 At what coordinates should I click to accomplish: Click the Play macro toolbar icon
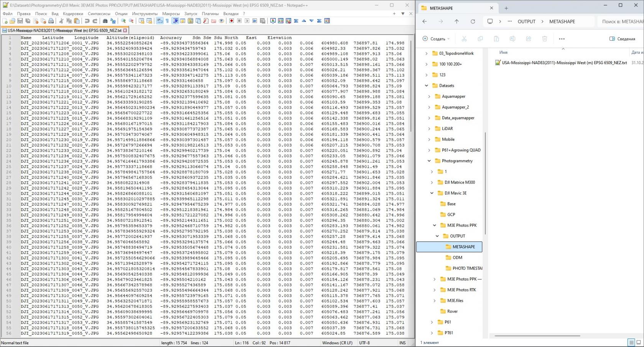coord(247,21)
